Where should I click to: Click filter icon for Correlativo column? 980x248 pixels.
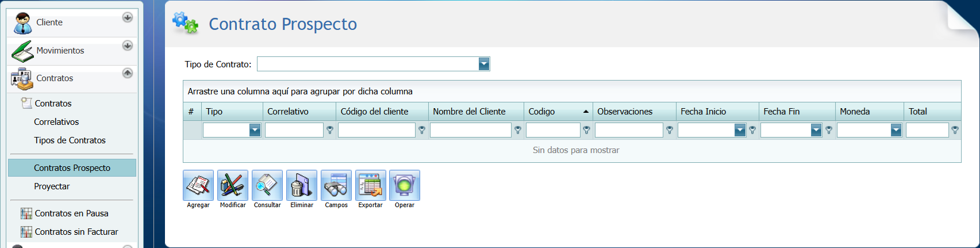click(x=330, y=131)
